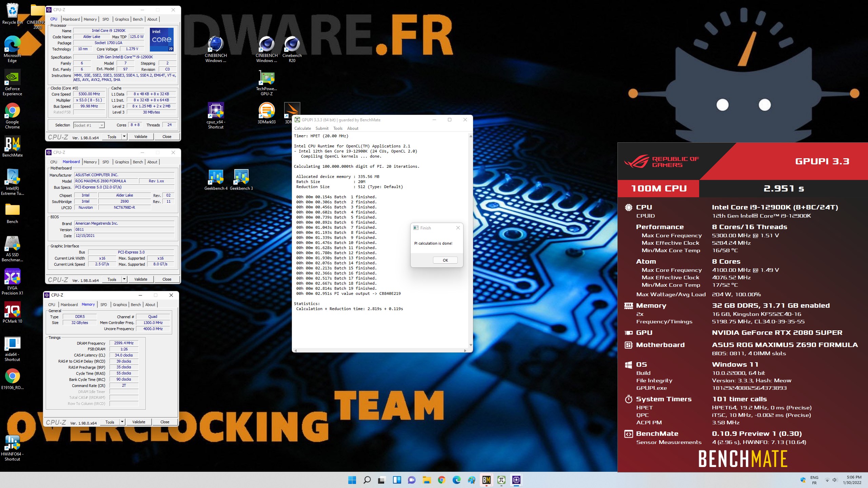Click Tools button in CPU-Z Memory window
Image resolution: width=868 pixels, height=488 pixels.
[x=110, y=422]
